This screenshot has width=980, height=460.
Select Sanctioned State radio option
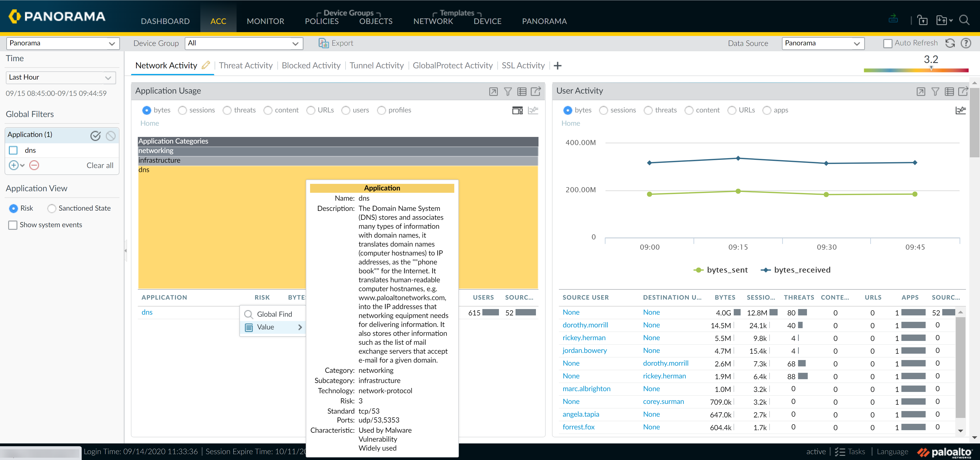[52, 208]
